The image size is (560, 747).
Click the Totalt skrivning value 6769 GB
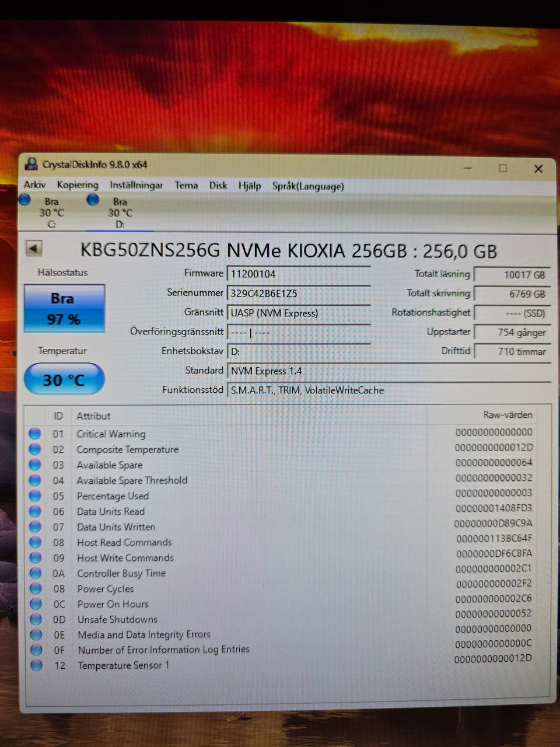pyautogui.click(x=513, y=294)
